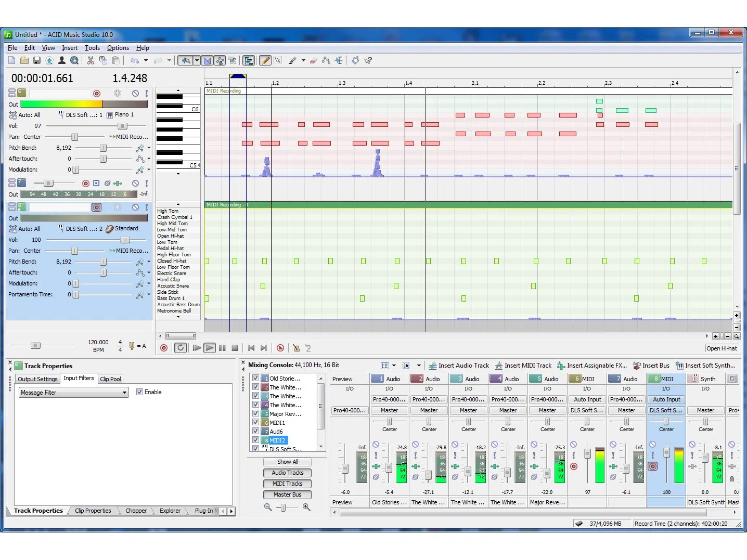Insert an Audio Track
This screenshot has width=747, height=560.
tap(460, 365)
